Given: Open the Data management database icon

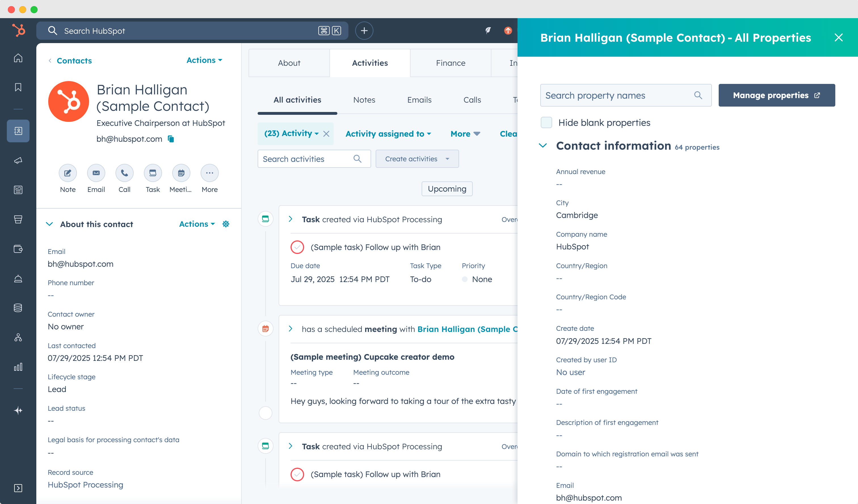Looking at the screenshot, I should pos(18,308).
